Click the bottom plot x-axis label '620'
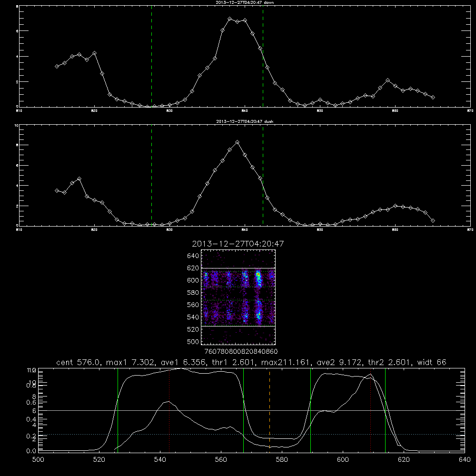This screenshot has width=476, height=476. tap(404, 460)
